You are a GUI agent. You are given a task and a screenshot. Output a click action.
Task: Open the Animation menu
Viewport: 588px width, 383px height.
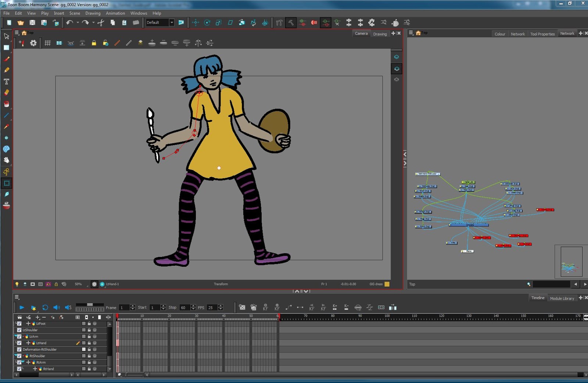pos(115,13)
